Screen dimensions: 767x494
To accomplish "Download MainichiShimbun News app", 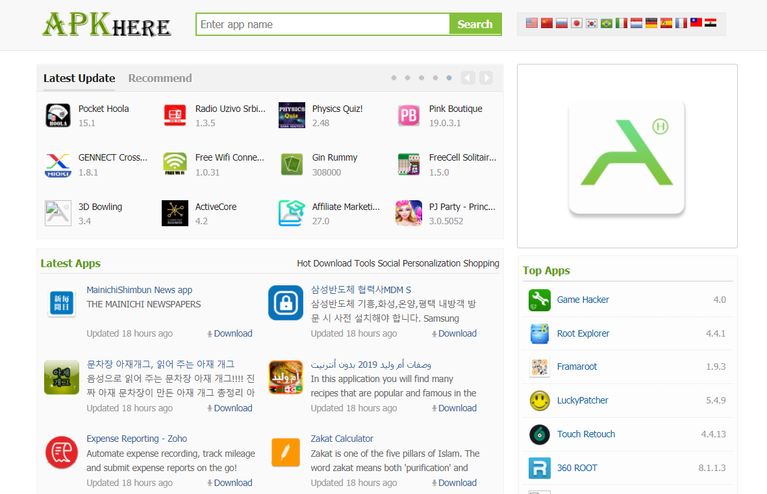I will [x=229, y=334].
